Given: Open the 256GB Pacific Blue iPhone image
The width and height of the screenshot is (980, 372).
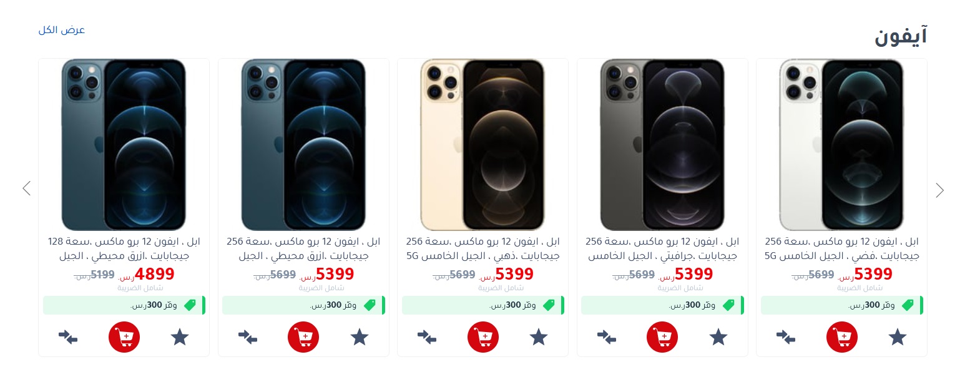Looking at the screenshot, I should [x=303, y=145].
